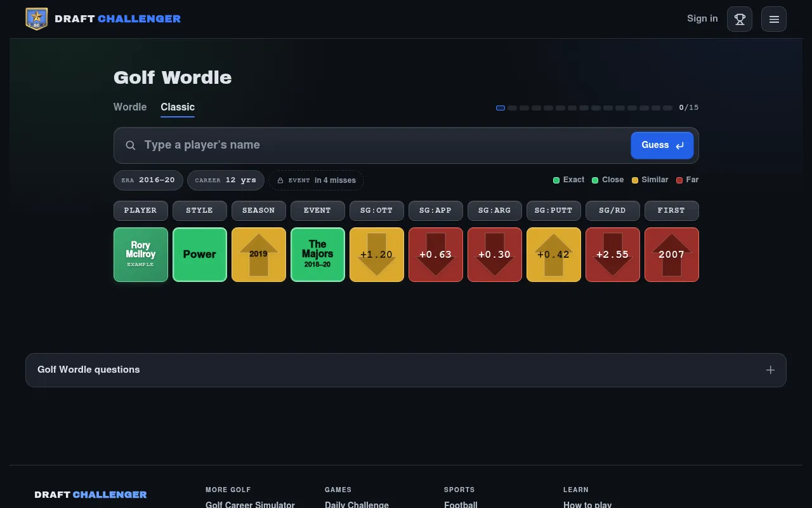Click the +0.63 down-arrow tile

point(436,255)
